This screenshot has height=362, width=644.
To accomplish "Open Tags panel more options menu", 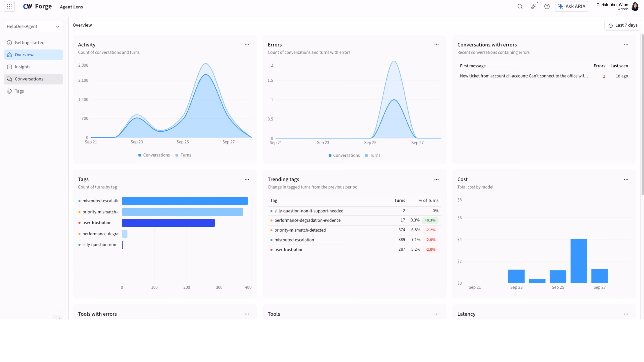I will (x=247, y=179).
